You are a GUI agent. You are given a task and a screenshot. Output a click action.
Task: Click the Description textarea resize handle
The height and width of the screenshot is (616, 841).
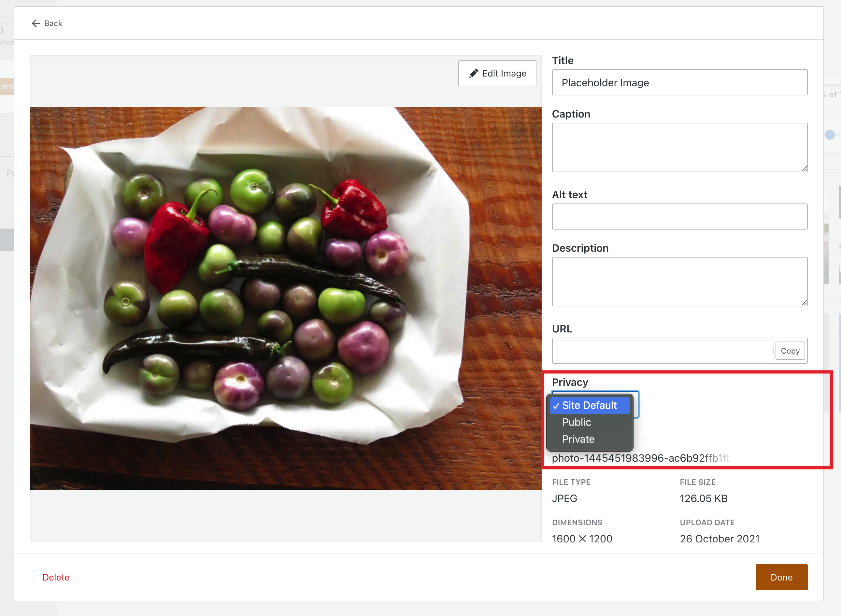tap(804, 303)
